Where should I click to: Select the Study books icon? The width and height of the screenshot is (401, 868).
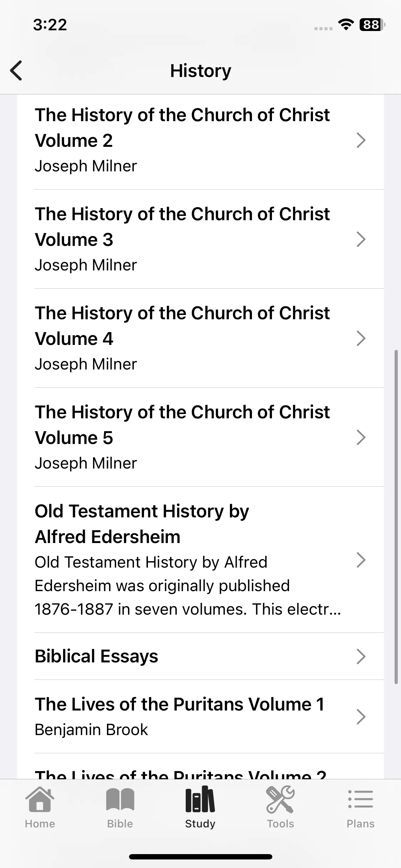[x=200, y=799]
